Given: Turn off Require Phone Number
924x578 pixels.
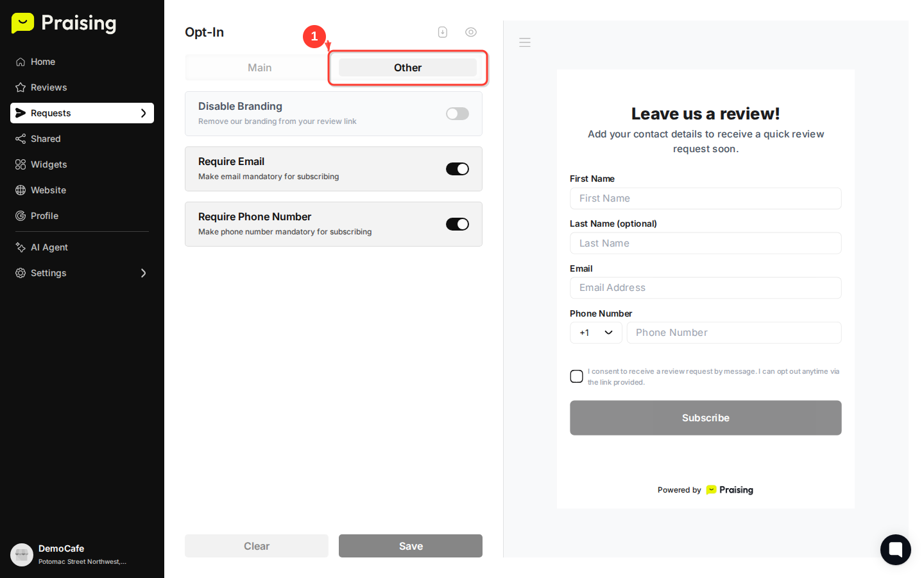Looking at the screenshot, I should tap(458, 224).
